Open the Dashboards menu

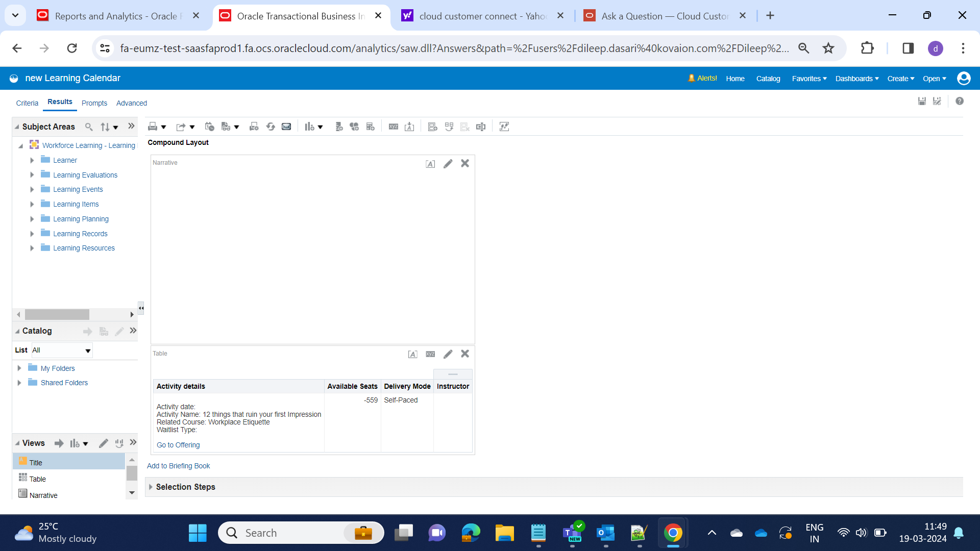[857, 79]
